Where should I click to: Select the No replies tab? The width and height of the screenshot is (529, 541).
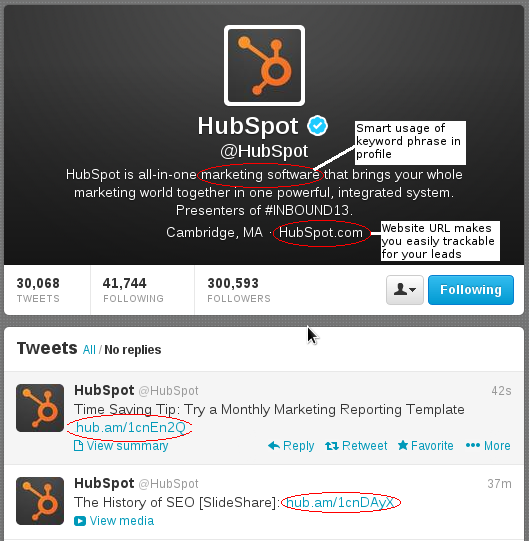click(x=133, y=350)
